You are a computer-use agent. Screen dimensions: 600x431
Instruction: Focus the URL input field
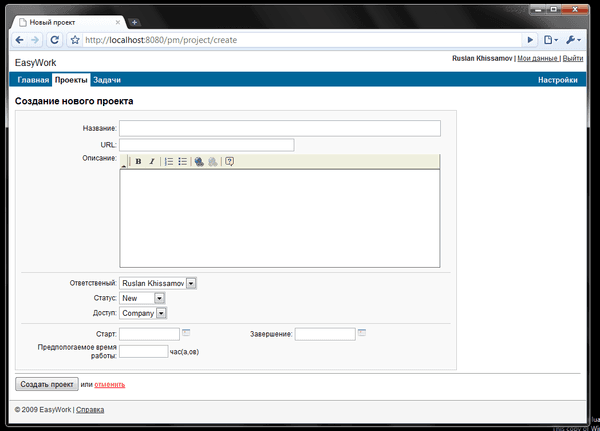[207, 145]
